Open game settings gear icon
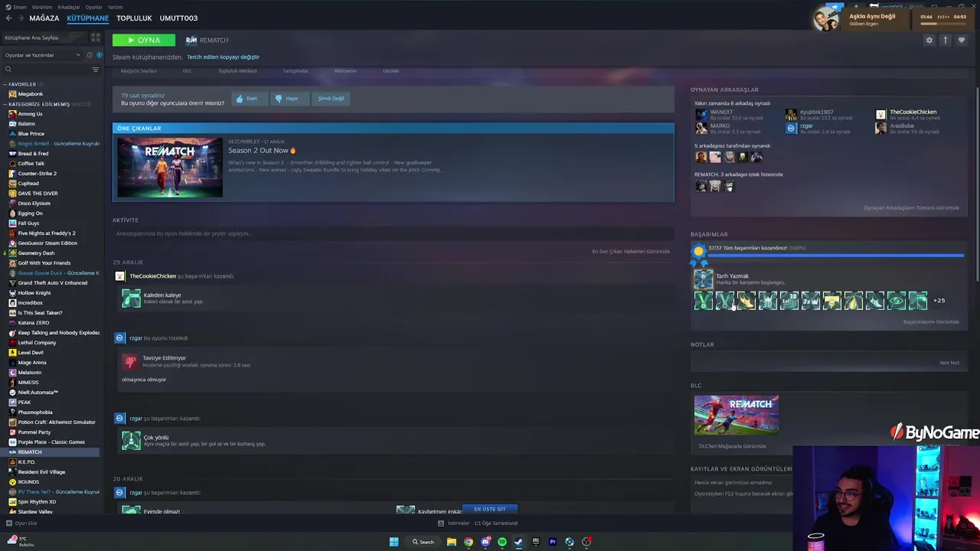 929,41
